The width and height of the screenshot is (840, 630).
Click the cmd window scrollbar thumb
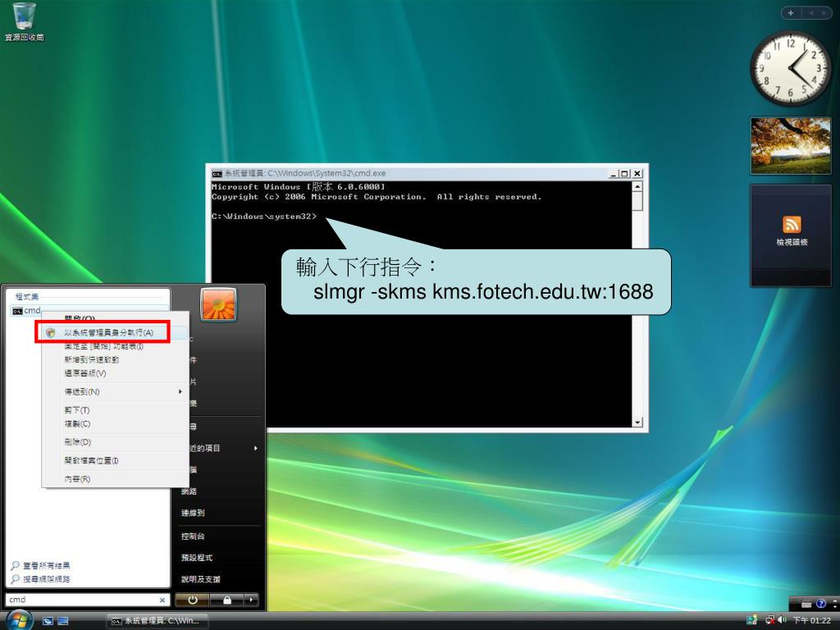[637, 202]
